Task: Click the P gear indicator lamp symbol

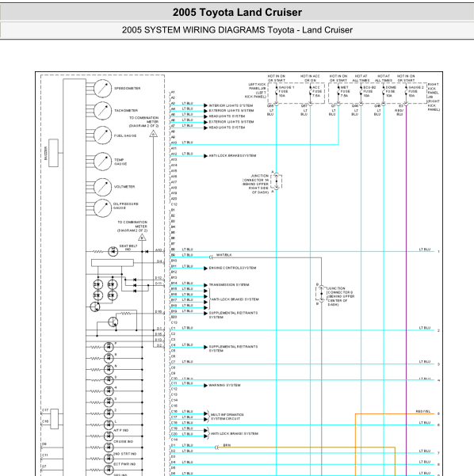Action: coord(109,347)
